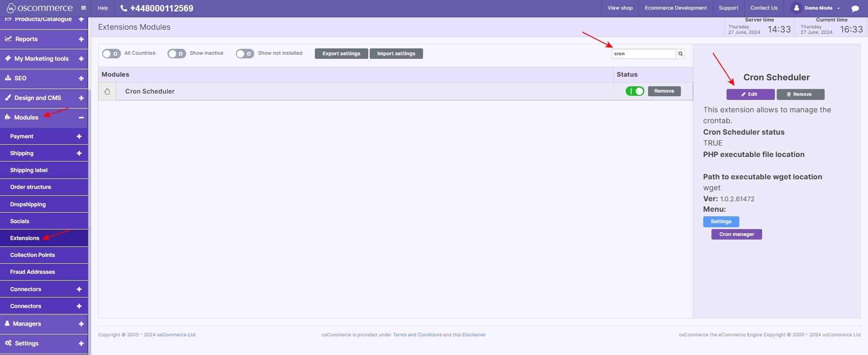Viewport: 868px width, 355px height.
Task: Click the hamburger menu icon beside oscommerce logo
Action: (83, 8)
